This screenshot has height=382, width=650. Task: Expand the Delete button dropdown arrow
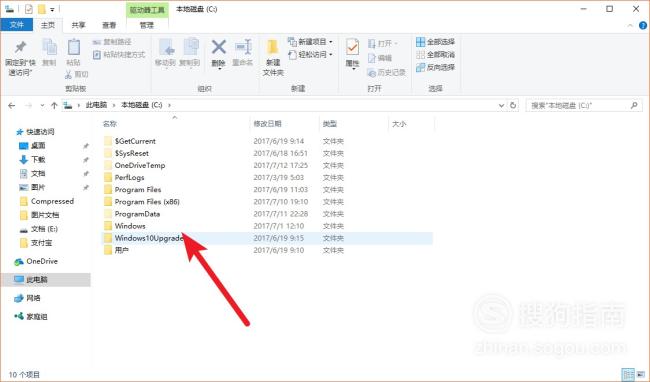(219, 69)
